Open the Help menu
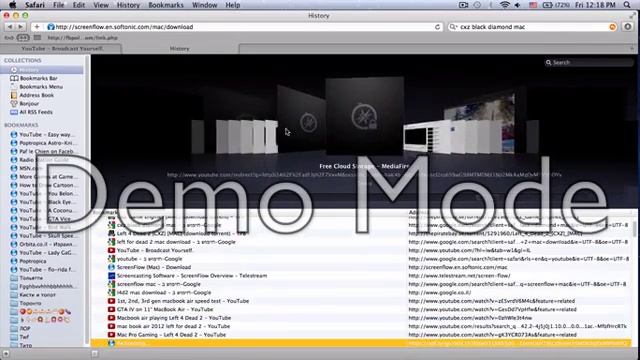This screenshot has width=640, height=360. (233, 5)
